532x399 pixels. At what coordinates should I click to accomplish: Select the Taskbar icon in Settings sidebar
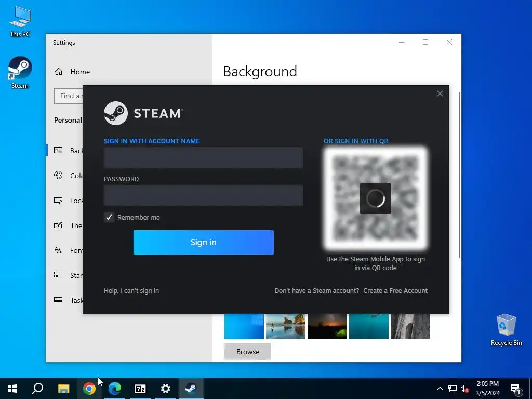click(58, 300)
